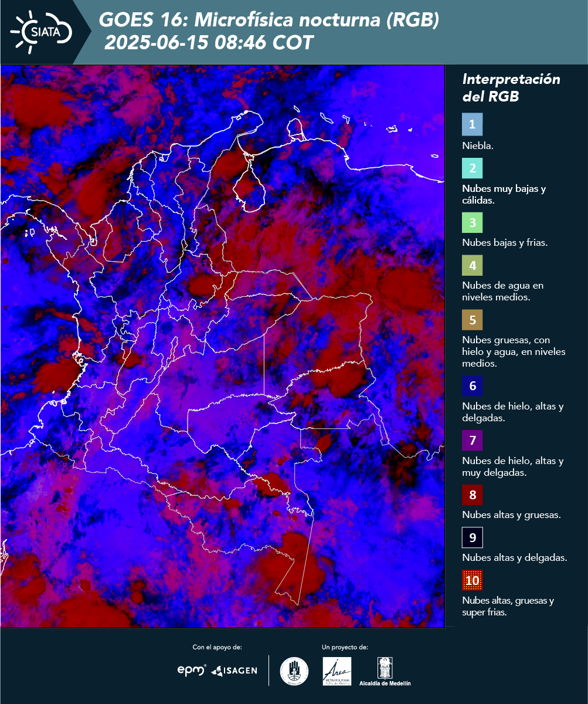Click the label "Nubes gruesas, con hielo y agua"

[x=514, y=351]
